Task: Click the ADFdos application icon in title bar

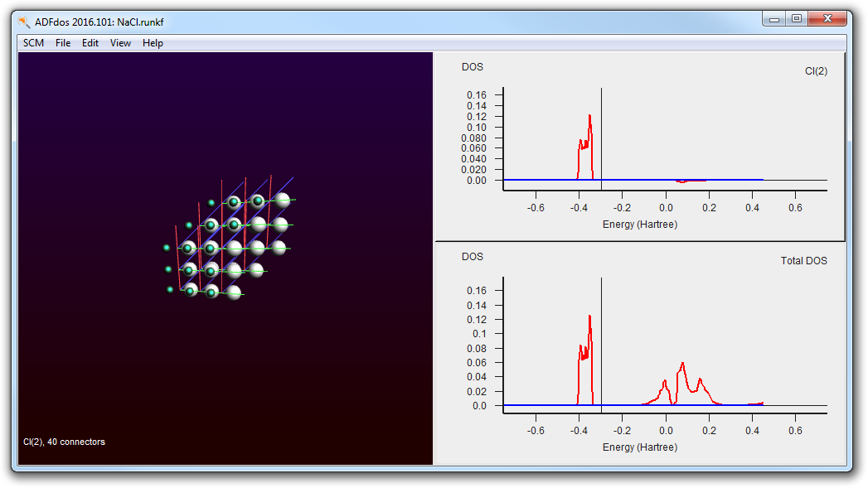Action: click(x=24, y=22)
